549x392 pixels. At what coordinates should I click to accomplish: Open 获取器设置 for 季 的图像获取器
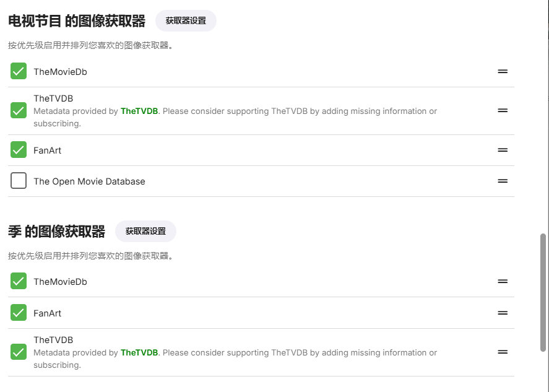point(145,231)
